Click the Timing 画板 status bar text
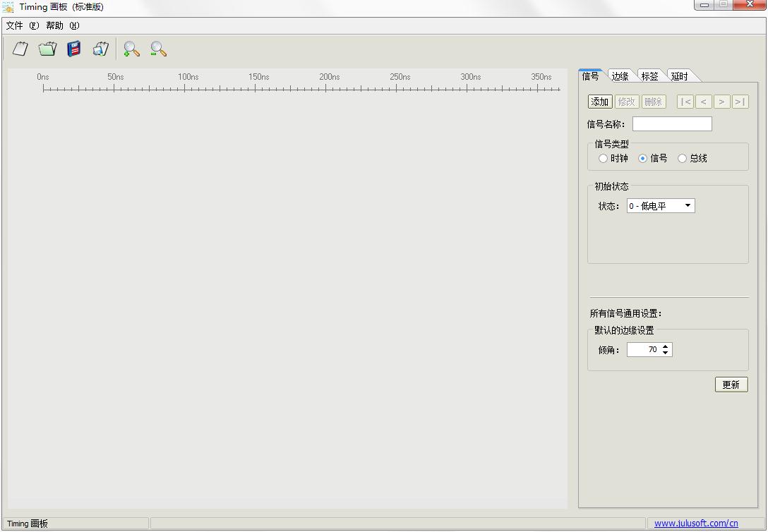 tap(28, 524)
